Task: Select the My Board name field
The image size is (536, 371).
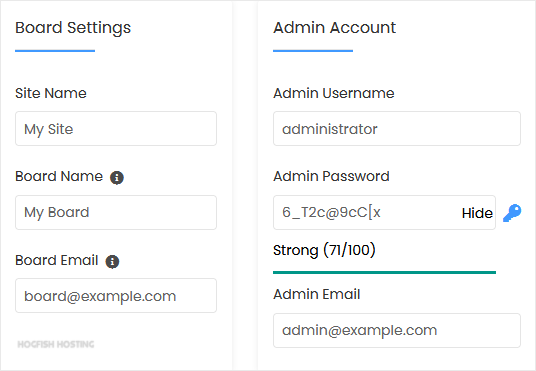Action: click(x=116, y=212)
